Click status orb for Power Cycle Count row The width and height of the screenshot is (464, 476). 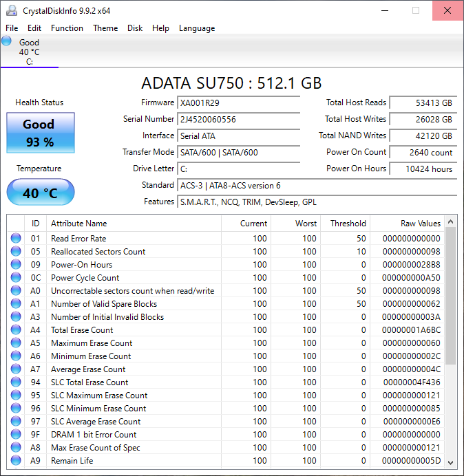tap(16, 277)
